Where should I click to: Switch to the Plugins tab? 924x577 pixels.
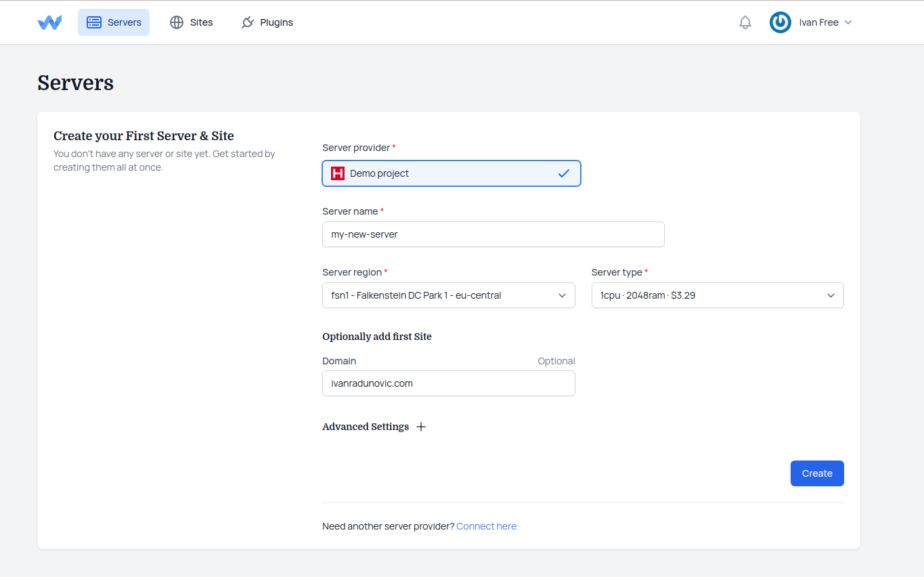(276, 22)
